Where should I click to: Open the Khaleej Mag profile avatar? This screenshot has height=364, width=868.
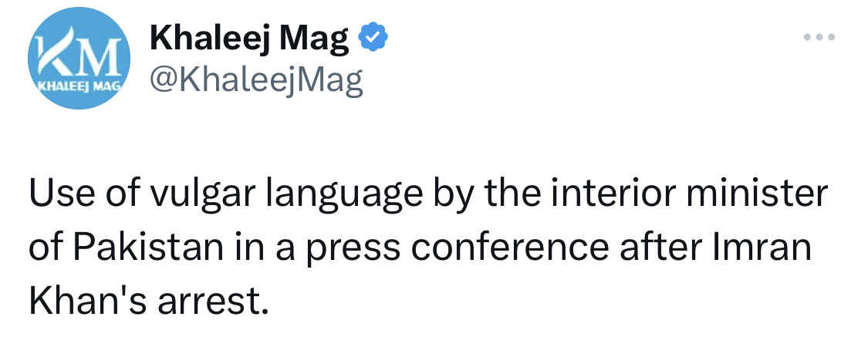tap(79, 58)
